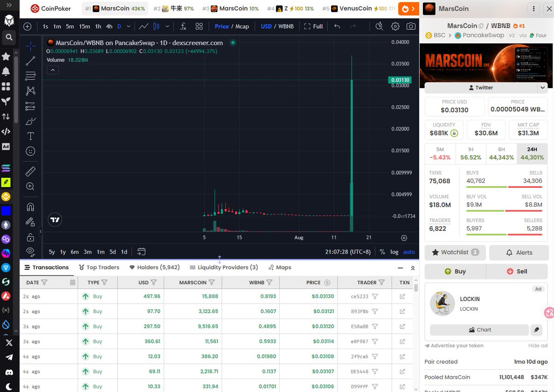This screenshot has width=554, height=392.
Task: Switch to the Holders tab
Action: coord(155,267)
